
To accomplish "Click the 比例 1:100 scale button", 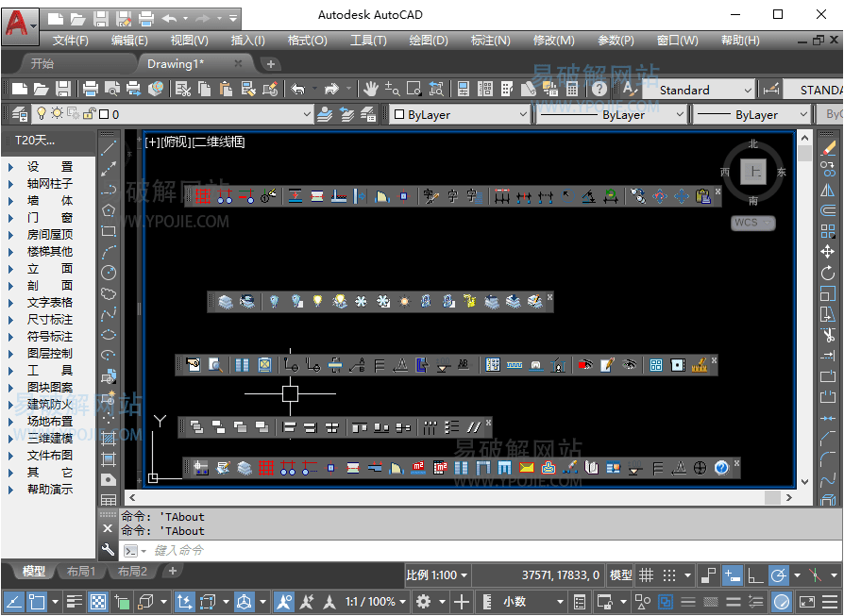I will (x=431, y=574).
